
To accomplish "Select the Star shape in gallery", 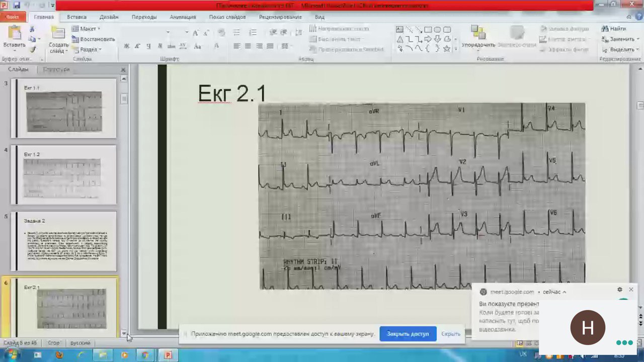I will pyautogui.click(x=446, y=49).
